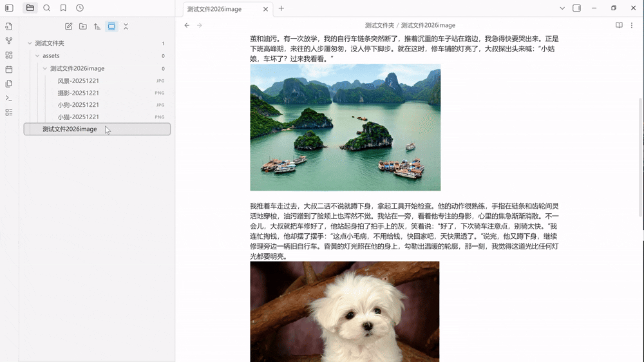Click the bottom ribbon list icon
The width and height of the screenshot is (644, 362).
coord(8,112)
